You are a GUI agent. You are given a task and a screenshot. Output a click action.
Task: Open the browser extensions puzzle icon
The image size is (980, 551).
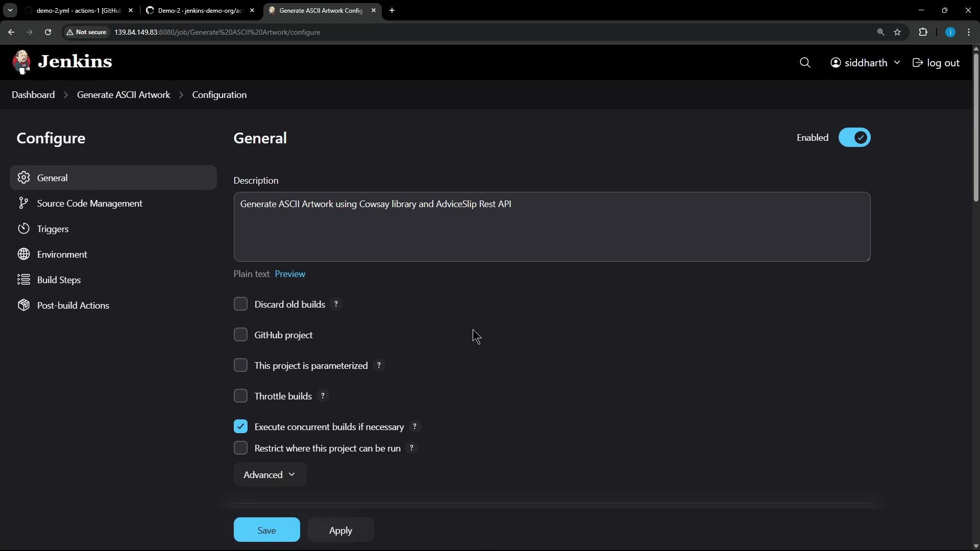[x=923, y=32]
